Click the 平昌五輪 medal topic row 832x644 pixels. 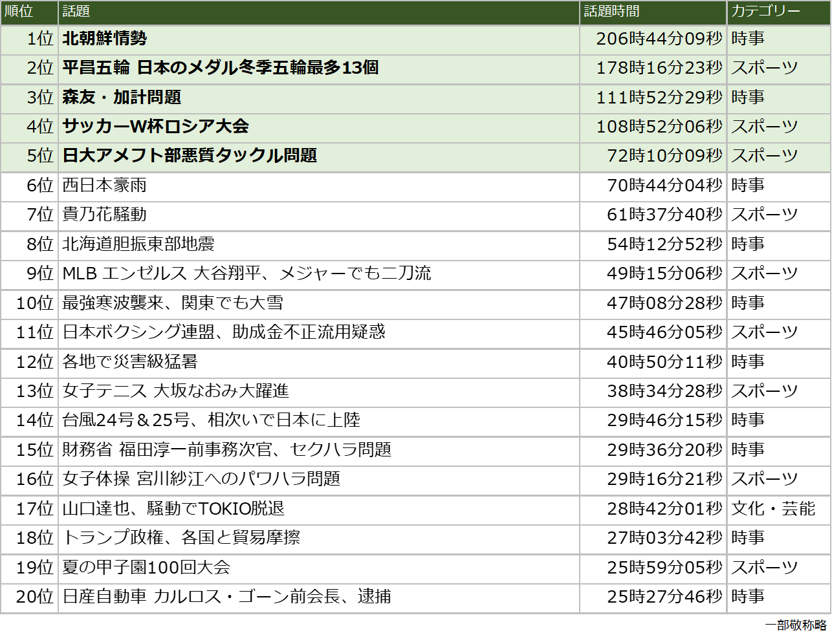click(221, 68)
